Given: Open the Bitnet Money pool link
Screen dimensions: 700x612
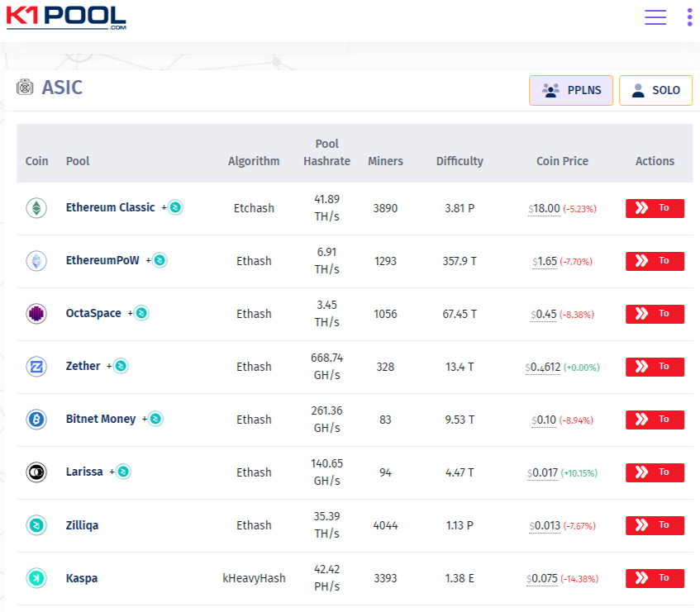Looking at the screenshot, I should pos(101,419).
